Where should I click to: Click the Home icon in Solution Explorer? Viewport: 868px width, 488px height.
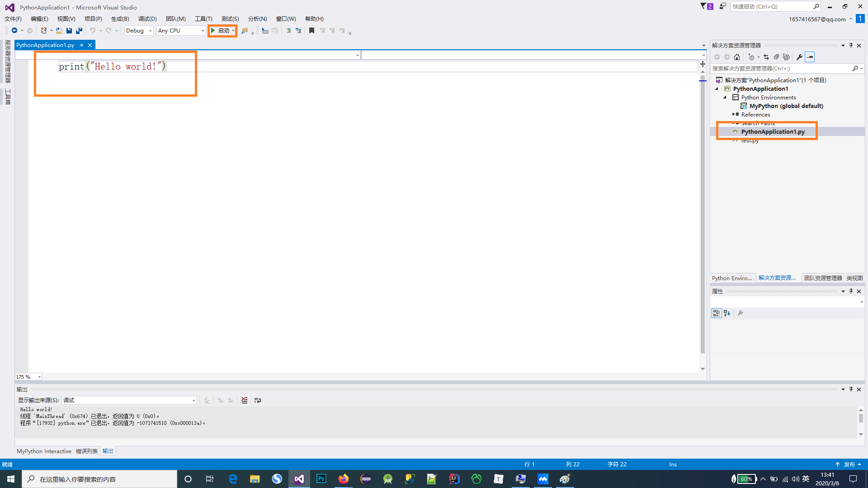pos(737,57)
